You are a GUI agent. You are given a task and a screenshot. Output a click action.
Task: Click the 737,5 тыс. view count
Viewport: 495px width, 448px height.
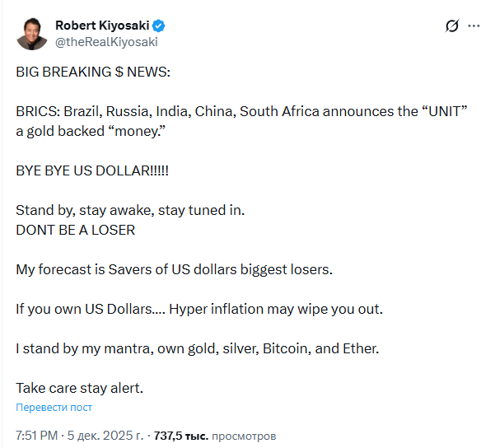click(181, 435)
